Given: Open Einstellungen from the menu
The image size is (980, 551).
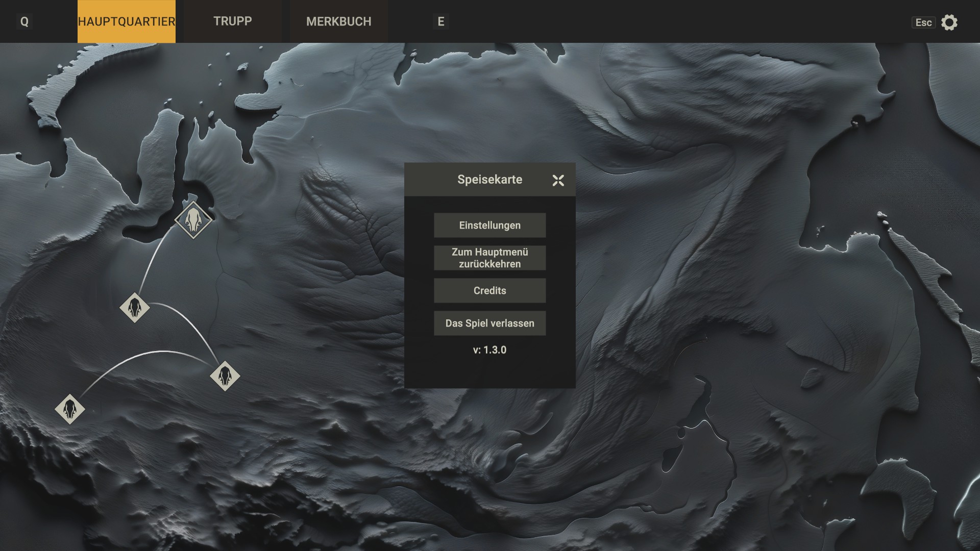Looking at the screenshot, I should pos(489,225).
